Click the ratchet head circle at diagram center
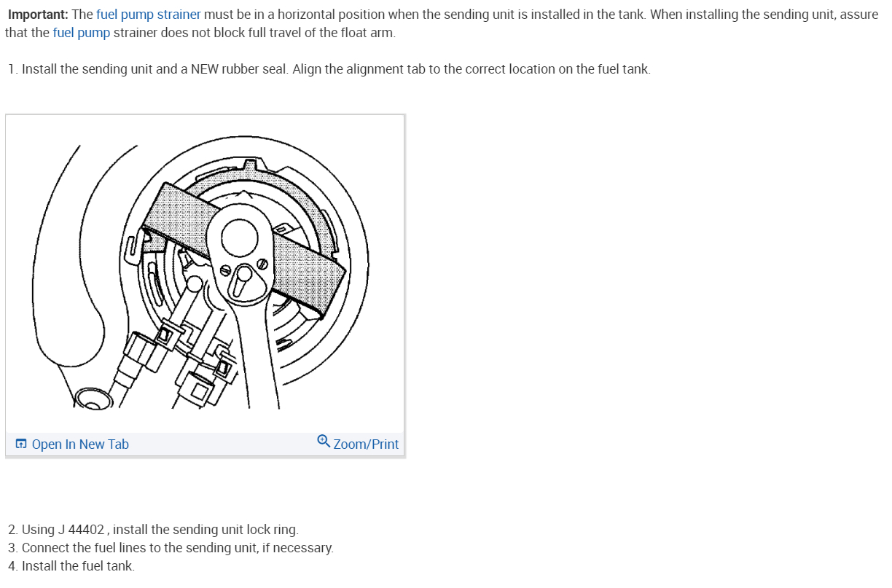Viewport: 892px width, 588px height. (240, 235)
